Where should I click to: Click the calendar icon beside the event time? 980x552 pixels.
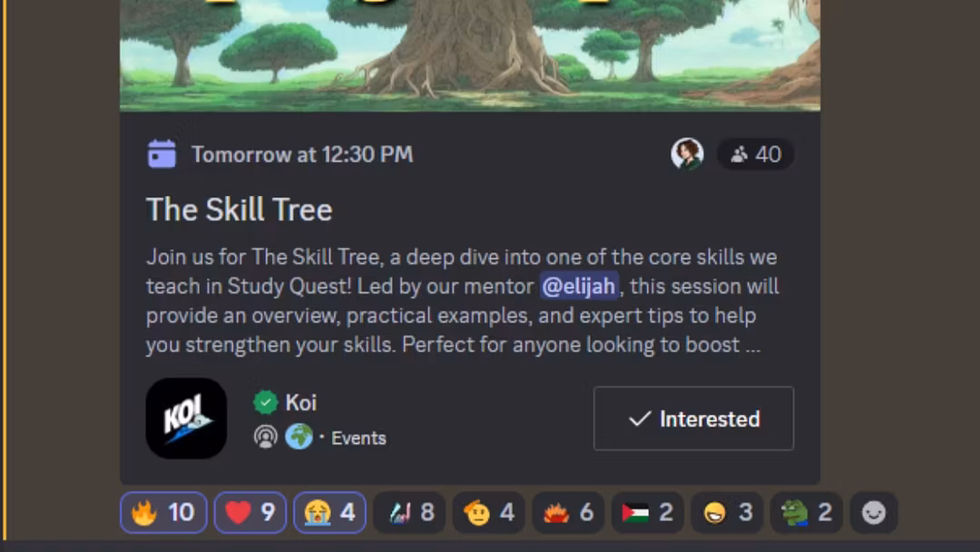click(x=162, y=153)
